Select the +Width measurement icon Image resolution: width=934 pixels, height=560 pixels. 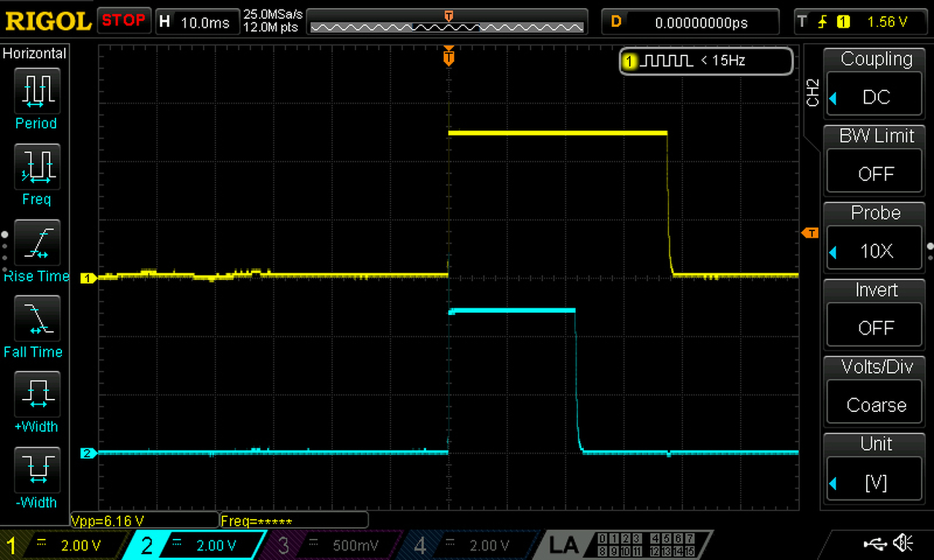pyautogui.click(x=36, y=394)
